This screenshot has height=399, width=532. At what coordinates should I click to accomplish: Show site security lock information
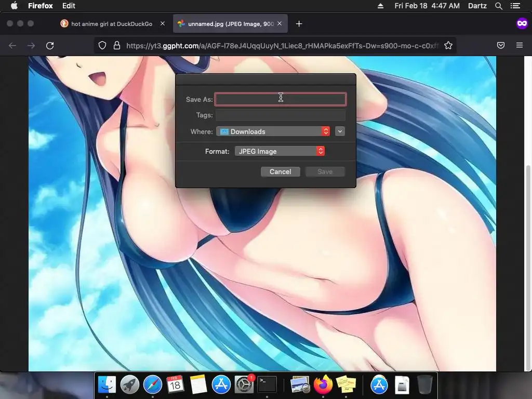pos(117,46)
